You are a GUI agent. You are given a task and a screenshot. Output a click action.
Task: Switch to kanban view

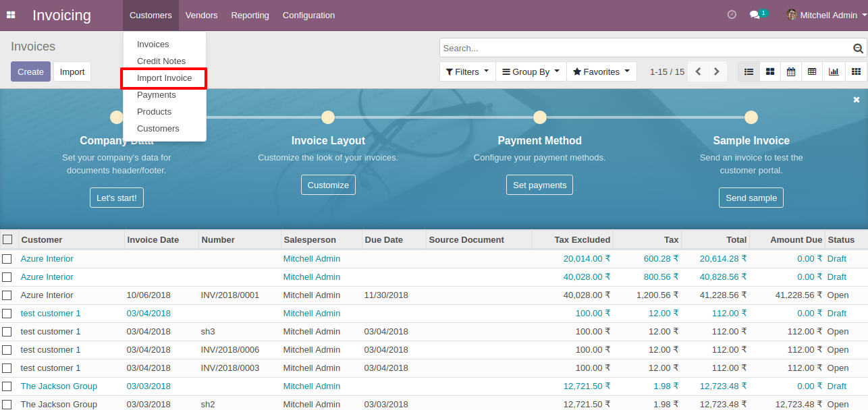click(769, 71)
